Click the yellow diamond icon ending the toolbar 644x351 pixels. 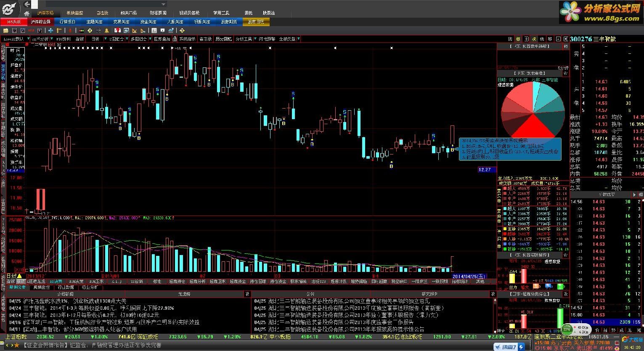(x=182, y=31)
